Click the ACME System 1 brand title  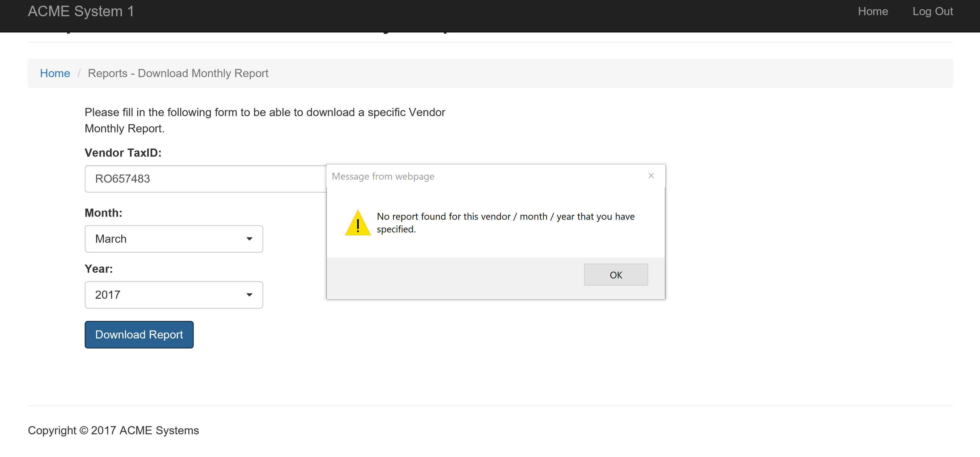pyautogui.click(x=81, y=11)
